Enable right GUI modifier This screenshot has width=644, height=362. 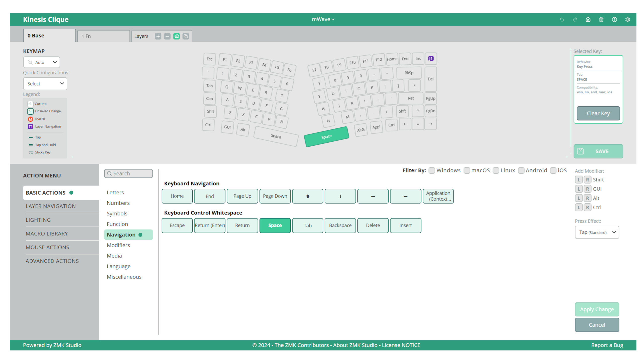coord(587,189)
